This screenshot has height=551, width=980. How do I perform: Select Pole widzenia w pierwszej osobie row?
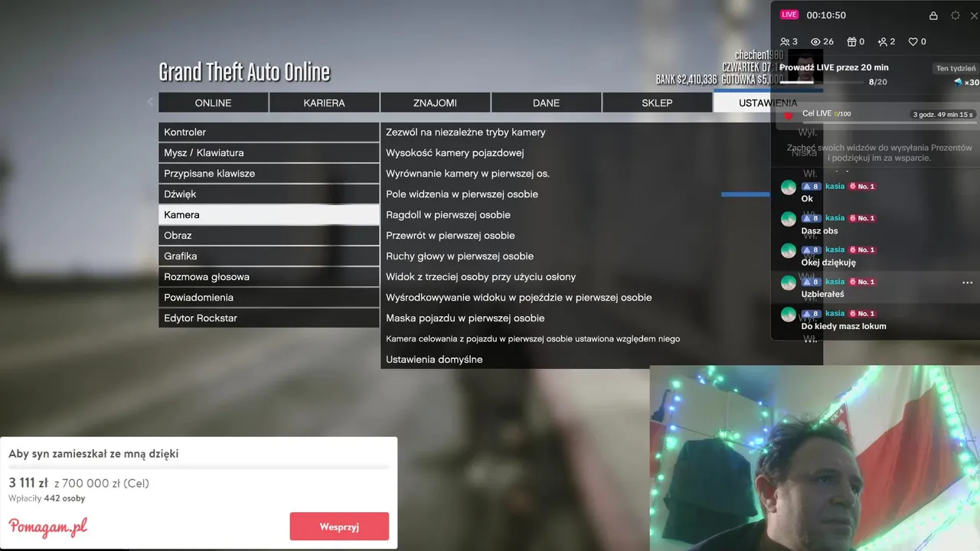(x=602, y=194)
